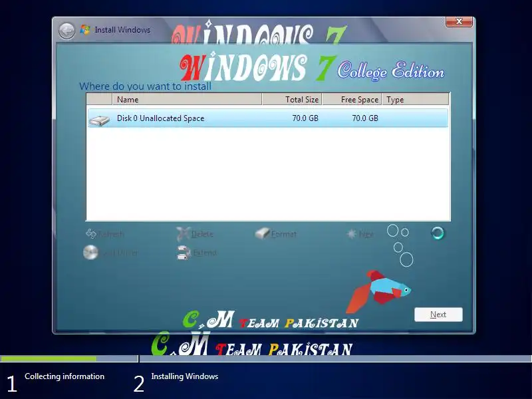Click the Format eraser icon

[262, 233]
